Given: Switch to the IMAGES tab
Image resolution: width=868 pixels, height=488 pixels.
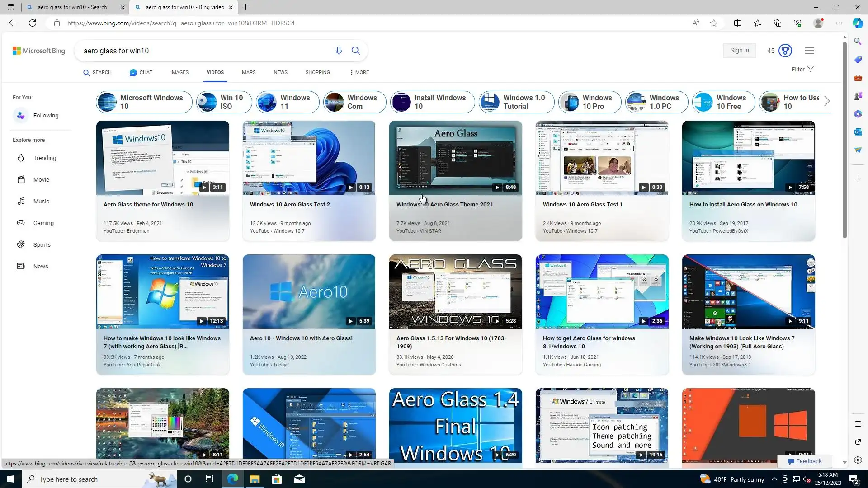Looking at the screenshot, I should (179, 72).
